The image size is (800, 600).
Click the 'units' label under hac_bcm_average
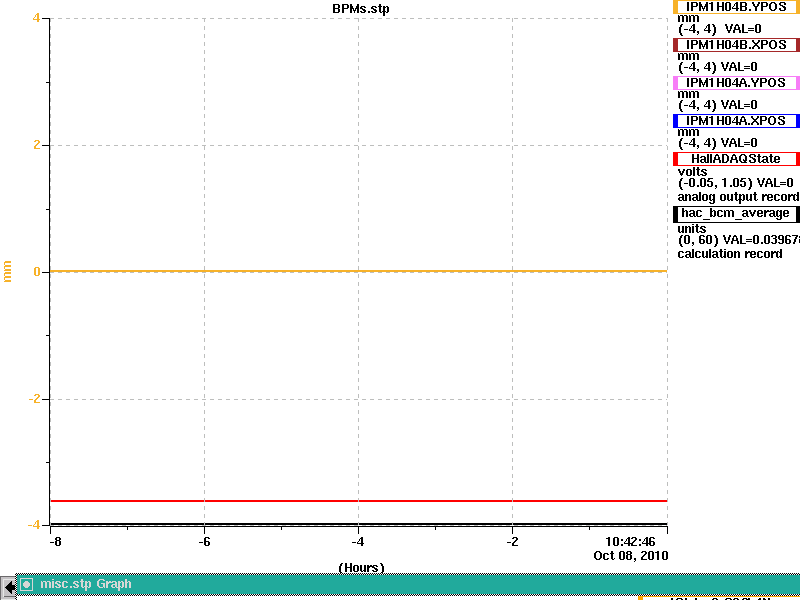click(x=692, y=229)
